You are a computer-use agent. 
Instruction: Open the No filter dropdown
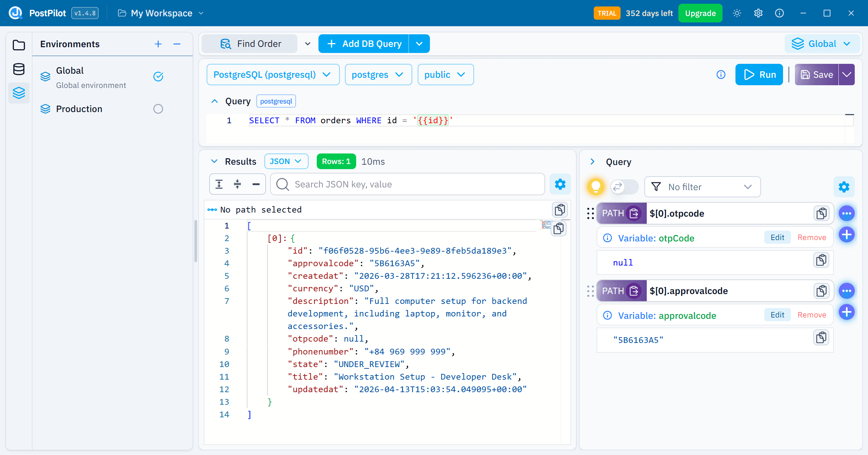[702, 187]
